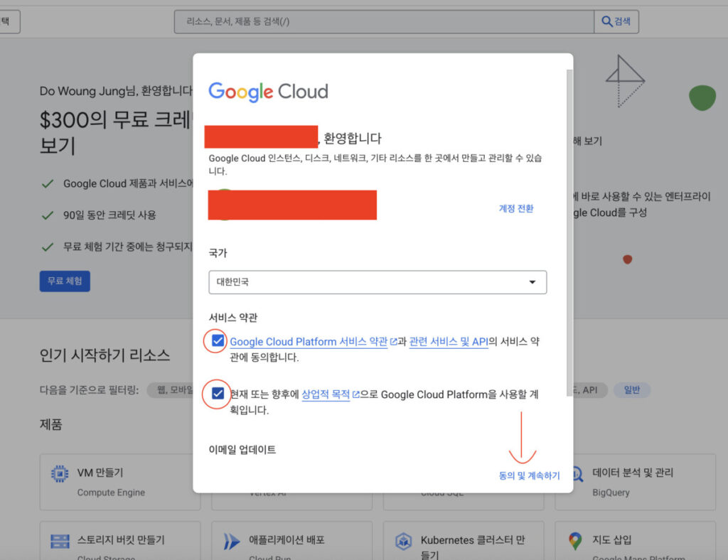Click the 서비스 약관 heading

[x=233, y=318]
